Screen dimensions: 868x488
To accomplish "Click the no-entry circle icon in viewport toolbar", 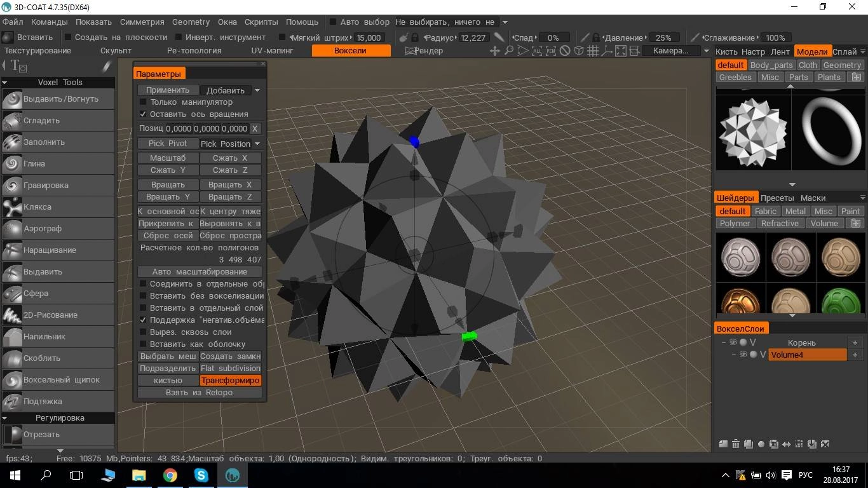I will click(x=565, y=51).
